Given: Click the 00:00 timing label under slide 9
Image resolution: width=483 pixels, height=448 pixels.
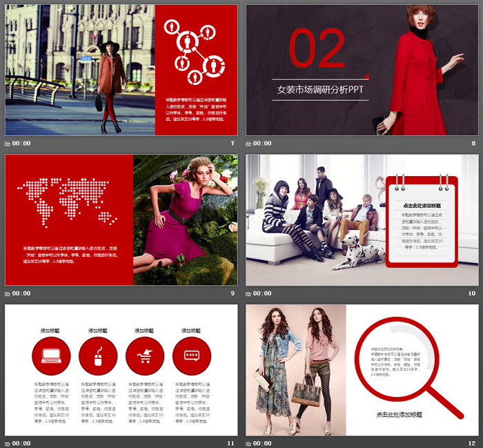Looking at the screenshot, I should click(21, 293).
